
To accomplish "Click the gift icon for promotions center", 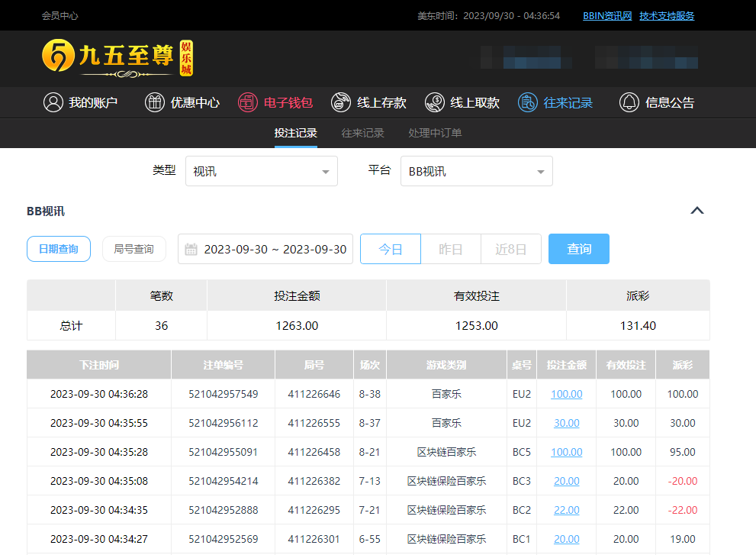I will pos(155,102).
